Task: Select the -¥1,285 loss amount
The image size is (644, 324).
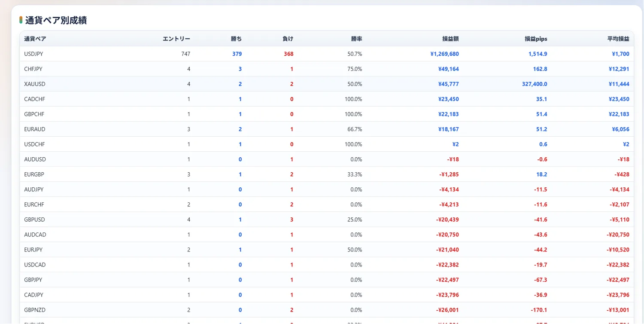Action: coord(449,174)
